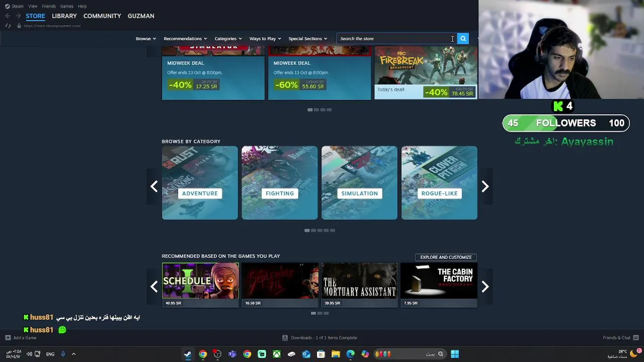Click into the Search the store field
Image resolution: width=644 pixels, height=362 pixels.
pos(396,39)
